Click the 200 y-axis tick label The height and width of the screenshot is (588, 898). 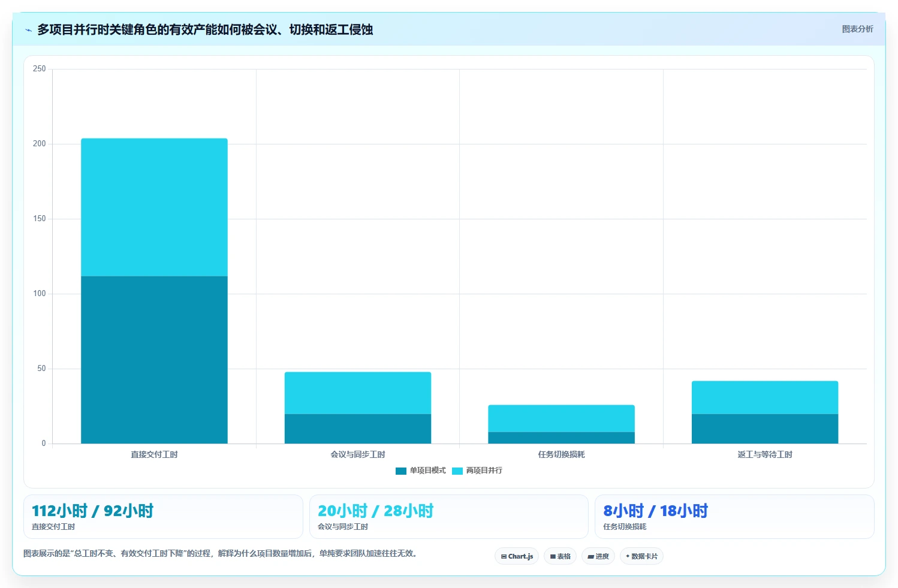coord(40,144)
